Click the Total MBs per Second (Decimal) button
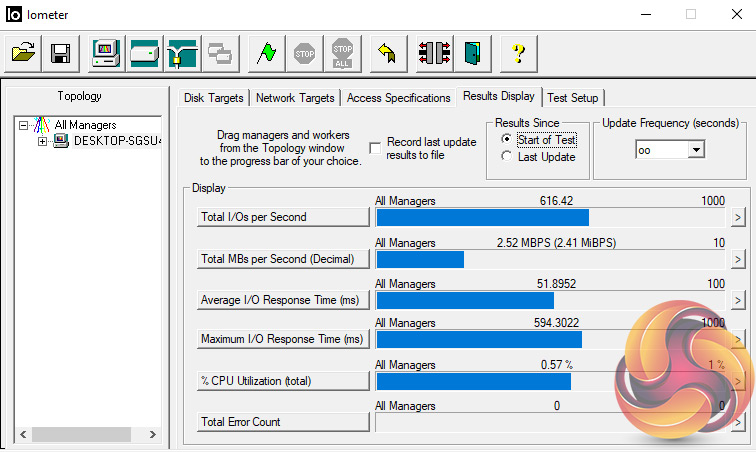The width and height of the screenshot is (756, 452). (x=283, y=259)
